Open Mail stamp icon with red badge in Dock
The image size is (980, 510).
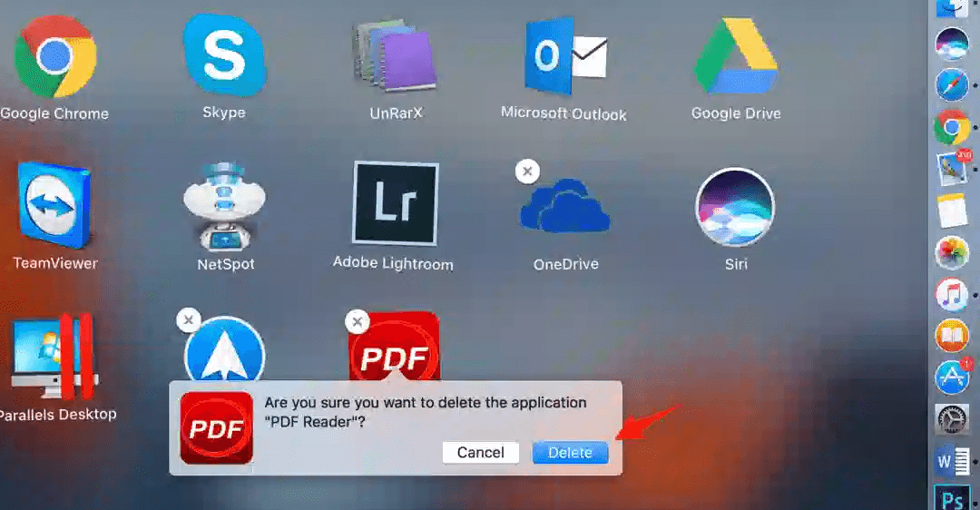click(953, 168)
